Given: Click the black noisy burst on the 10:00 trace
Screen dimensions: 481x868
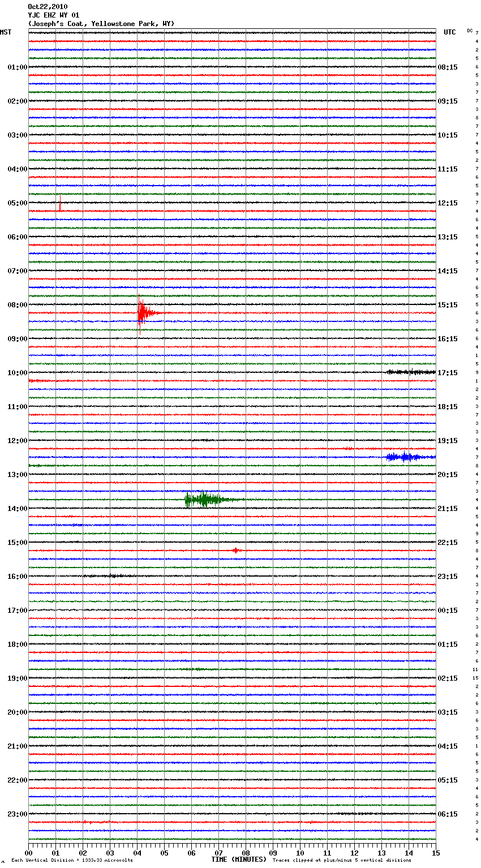Looking at the screenshot, I should 411,372.
